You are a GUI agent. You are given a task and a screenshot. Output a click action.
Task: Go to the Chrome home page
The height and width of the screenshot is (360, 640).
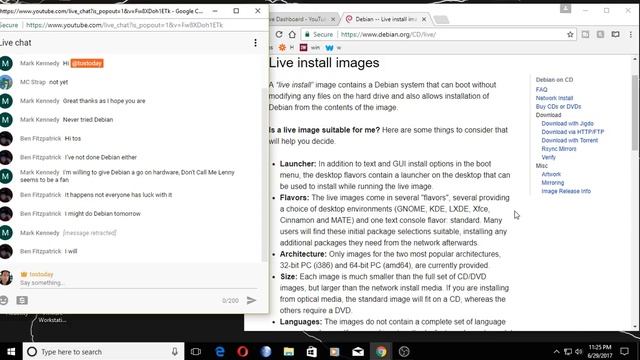tap(292, 35)
